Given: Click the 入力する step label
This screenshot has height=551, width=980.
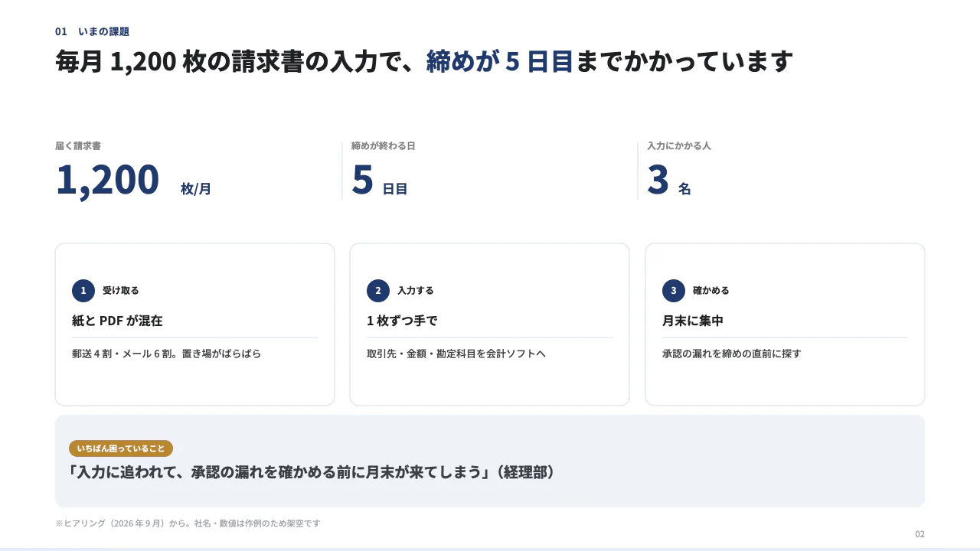Looking at the screenshot, I should pyautogui.click(x=416, y=291).
